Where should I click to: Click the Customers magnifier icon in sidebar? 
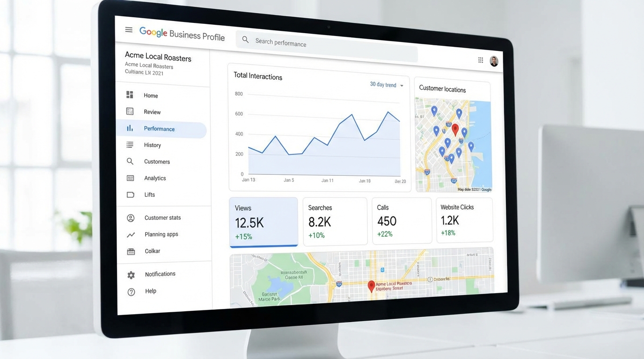click(x=130, y=161)
